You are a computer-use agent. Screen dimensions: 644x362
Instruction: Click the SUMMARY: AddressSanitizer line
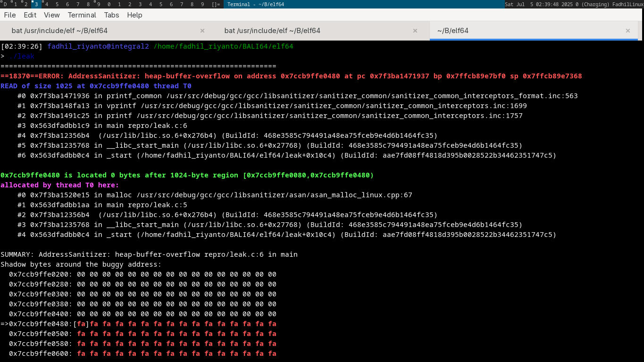149,254
